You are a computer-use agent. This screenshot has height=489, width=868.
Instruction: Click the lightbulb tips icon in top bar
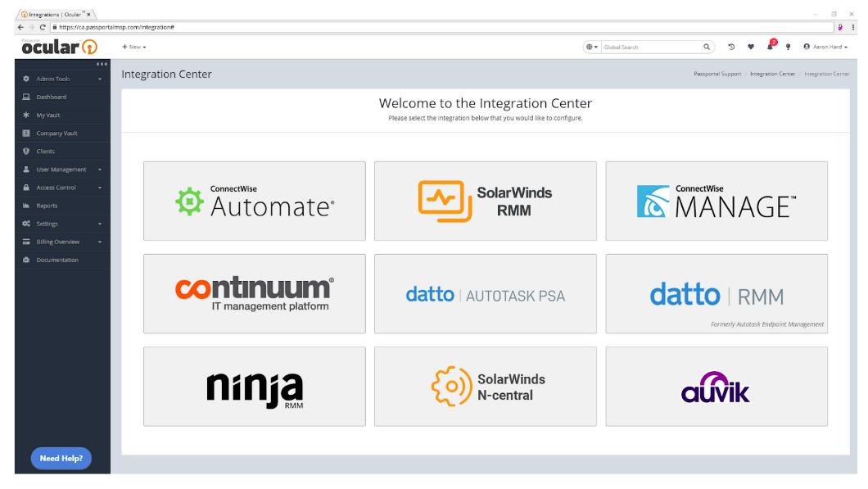click(x=789, y=47)
